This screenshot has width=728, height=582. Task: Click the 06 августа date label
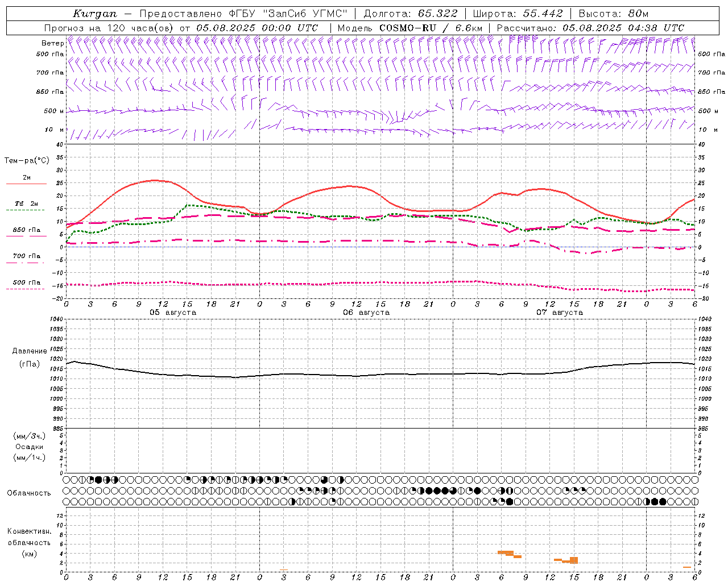(x=366, y=313)
